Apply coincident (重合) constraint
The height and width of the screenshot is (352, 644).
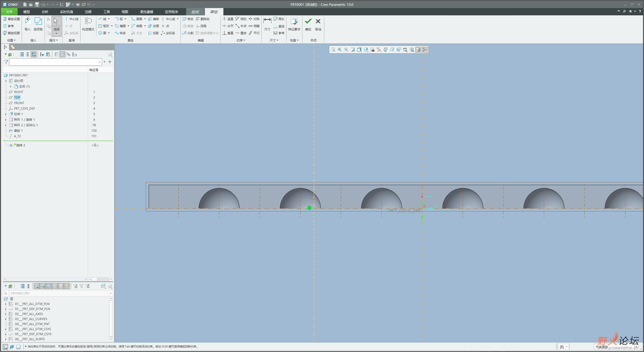pyautogui.click(x=241, y=33)
